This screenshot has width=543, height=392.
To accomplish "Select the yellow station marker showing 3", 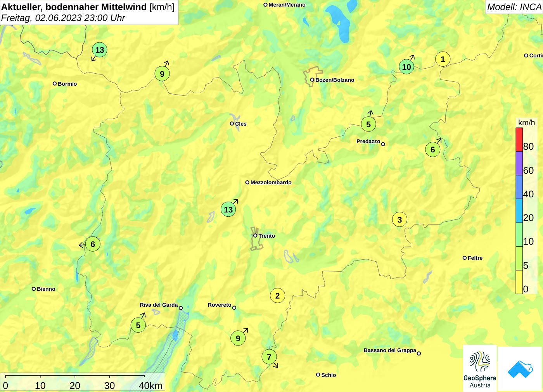I will click(399, 220).
